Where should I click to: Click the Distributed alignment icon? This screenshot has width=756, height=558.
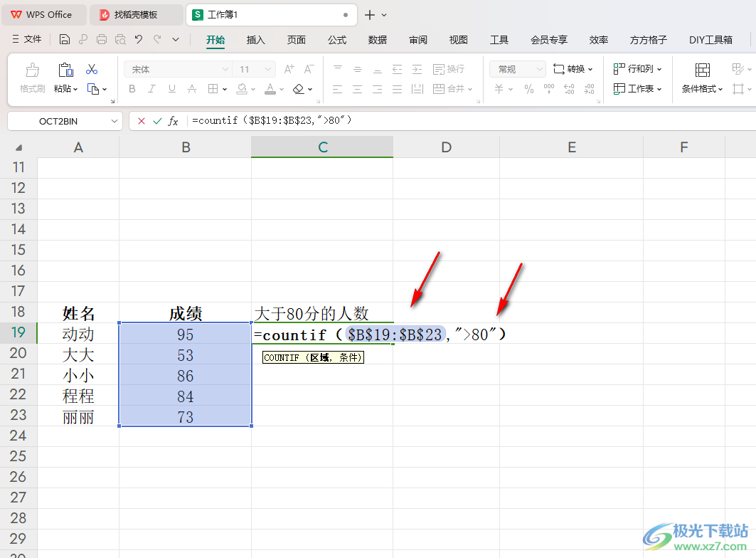coord(417,89)
